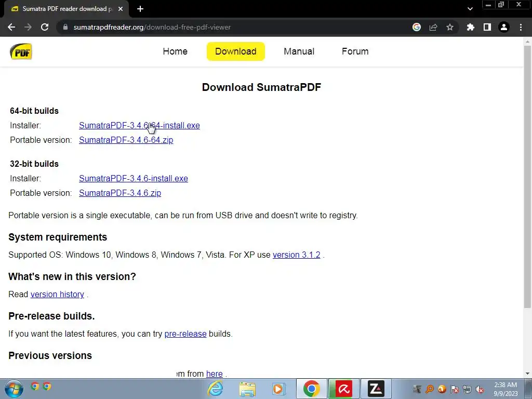The height and width of the screenshot is (399, 532).
Task: Click the 'here' previous versions link
Action: tap(215, 374)
